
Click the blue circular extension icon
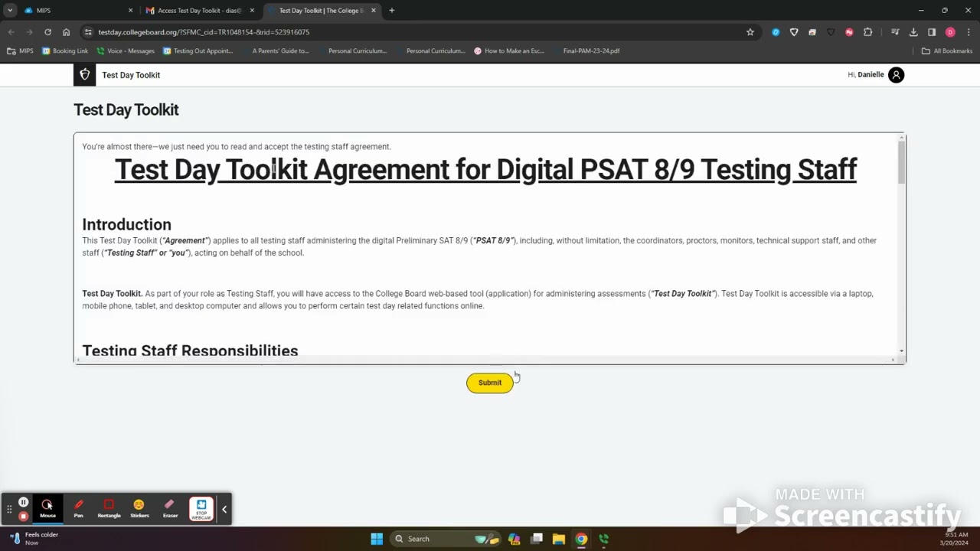pos(776,32)
